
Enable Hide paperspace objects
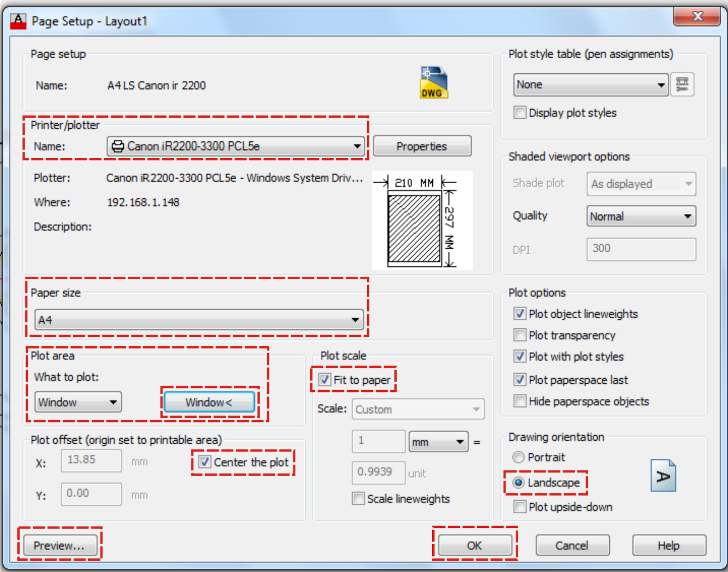(520, 401)
